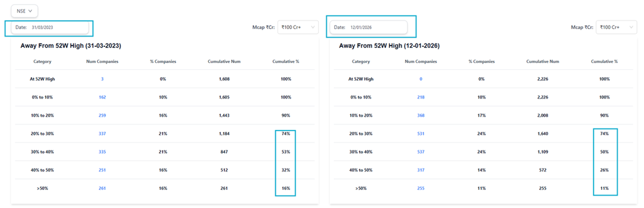Click Cumulative % header in the 12-01-2026 table
Viewport: 644px width, 208px height.
[x=604, y=61]
